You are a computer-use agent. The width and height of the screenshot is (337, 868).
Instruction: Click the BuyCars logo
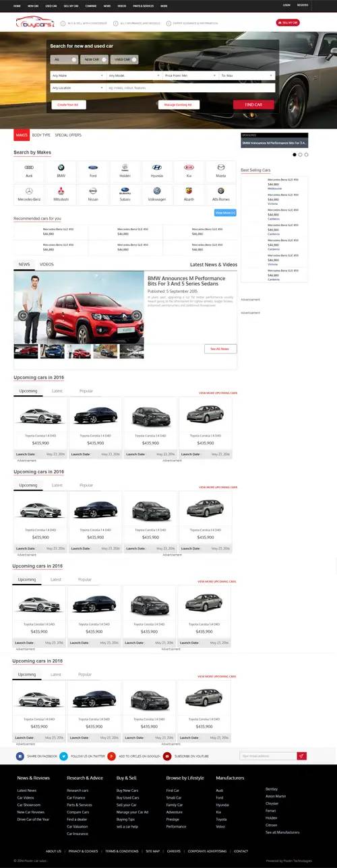coord(34,23)
